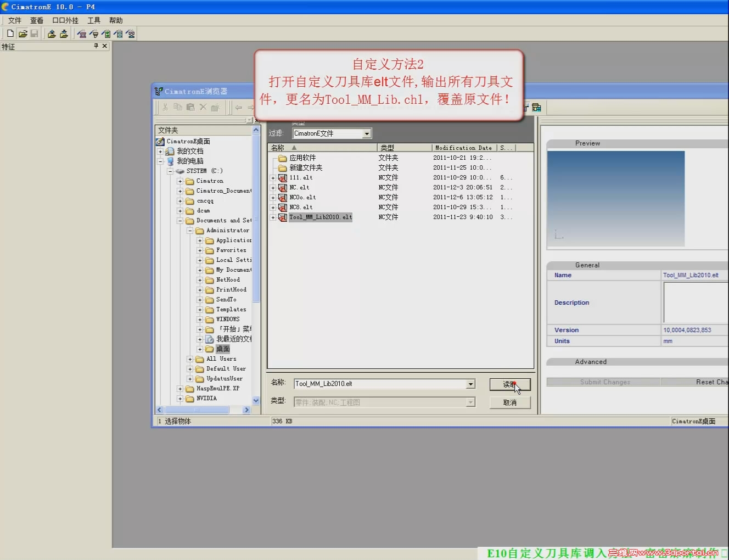
Task: Open the 帮助 menu
Action: [116, 20]
